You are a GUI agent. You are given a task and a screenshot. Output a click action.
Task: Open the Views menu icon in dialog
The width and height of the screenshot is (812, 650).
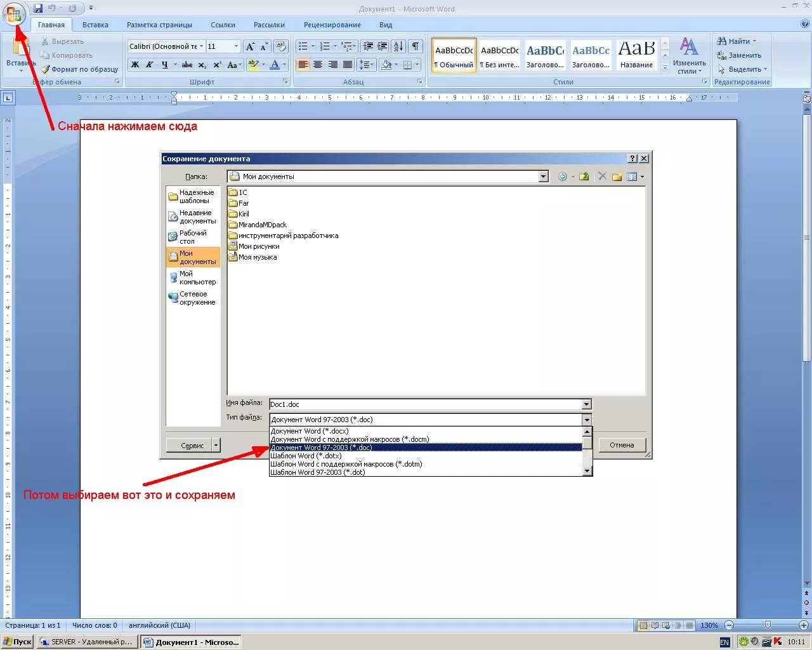pyautogui.click(x=635, y=176)
